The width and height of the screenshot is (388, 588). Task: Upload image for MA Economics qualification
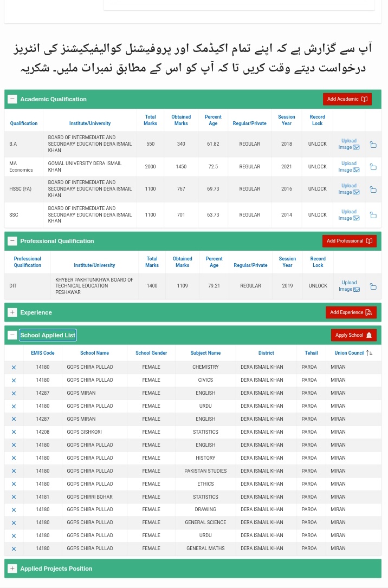pos(349,167)
